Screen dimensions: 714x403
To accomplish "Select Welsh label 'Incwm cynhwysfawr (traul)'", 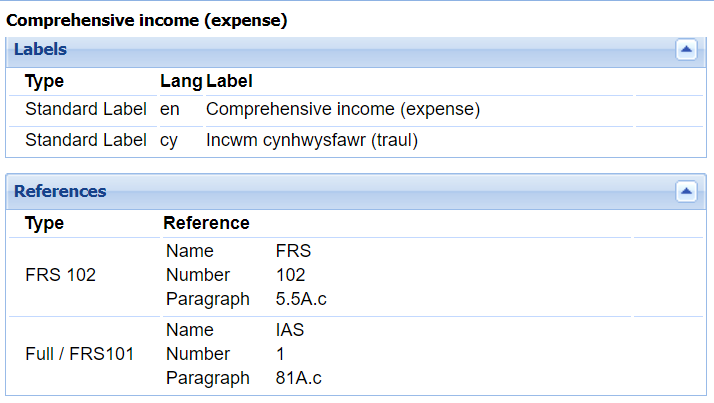I will pos(312,140).
